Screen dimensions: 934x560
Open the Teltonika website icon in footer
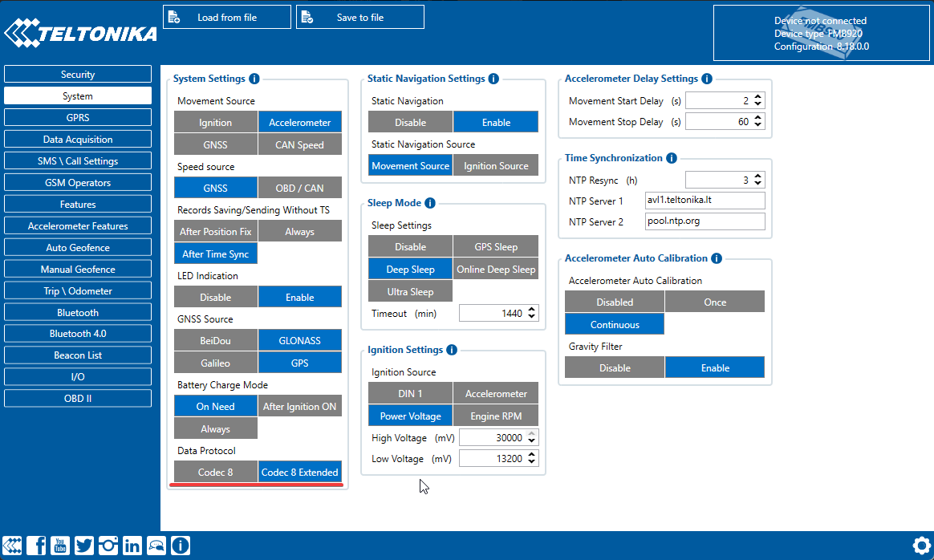click(x=13, y=546)
